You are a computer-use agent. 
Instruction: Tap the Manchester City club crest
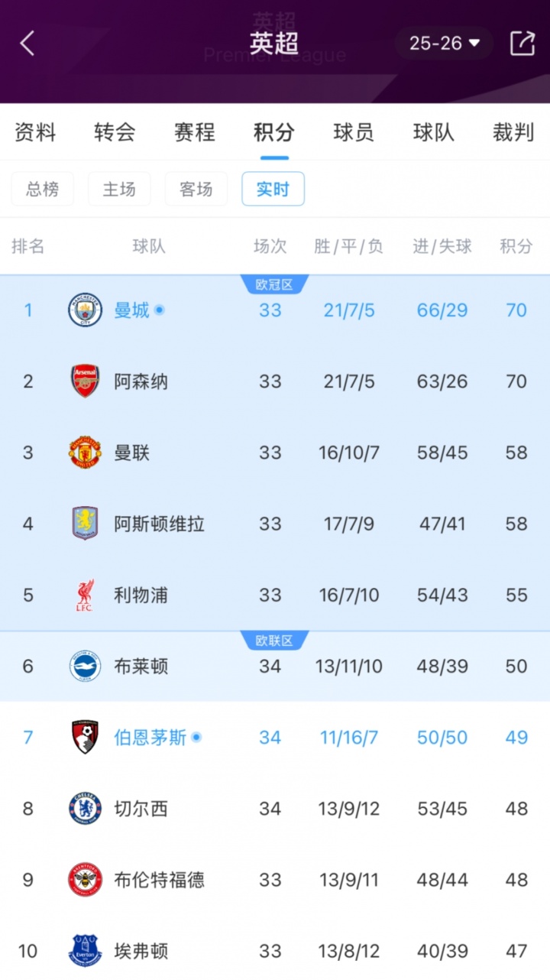point(85,310)
